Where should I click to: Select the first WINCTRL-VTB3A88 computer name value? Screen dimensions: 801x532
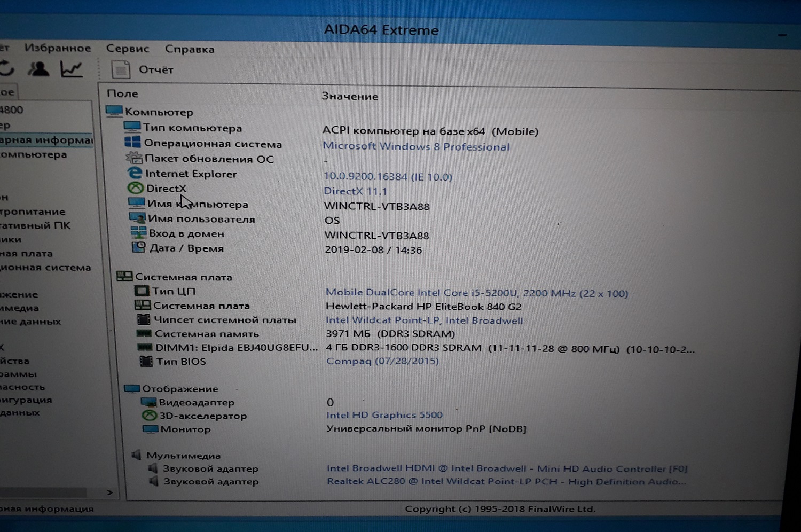point(377,206)
